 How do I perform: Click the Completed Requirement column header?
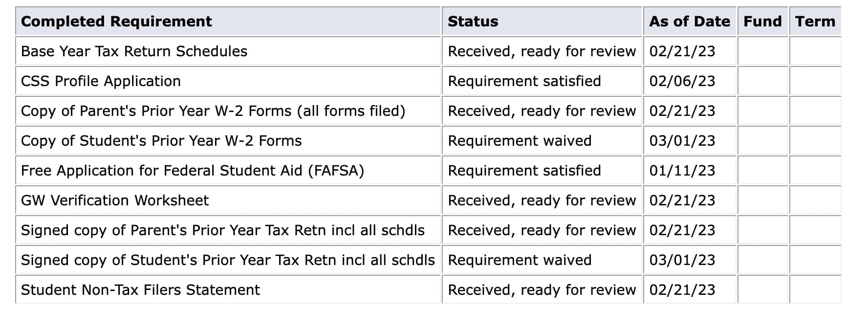click(x=116, y=22)
